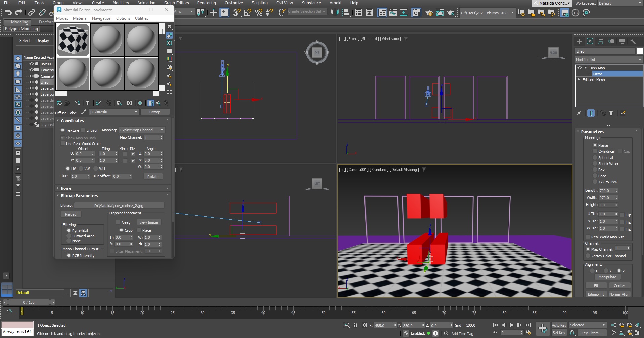Click the diffuse color eyedropper icon
644x338 pixels.
[84, 112]
